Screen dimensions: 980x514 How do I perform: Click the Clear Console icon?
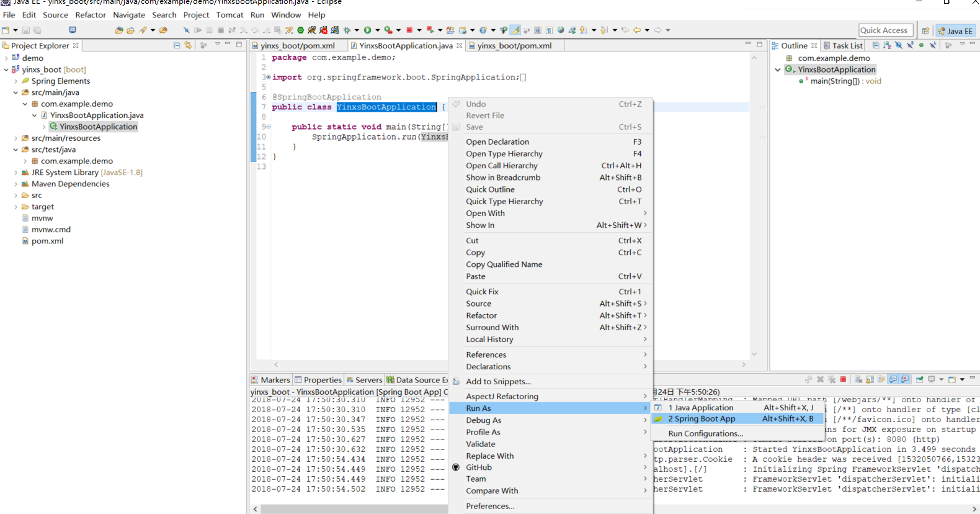[x=858, y=379]
